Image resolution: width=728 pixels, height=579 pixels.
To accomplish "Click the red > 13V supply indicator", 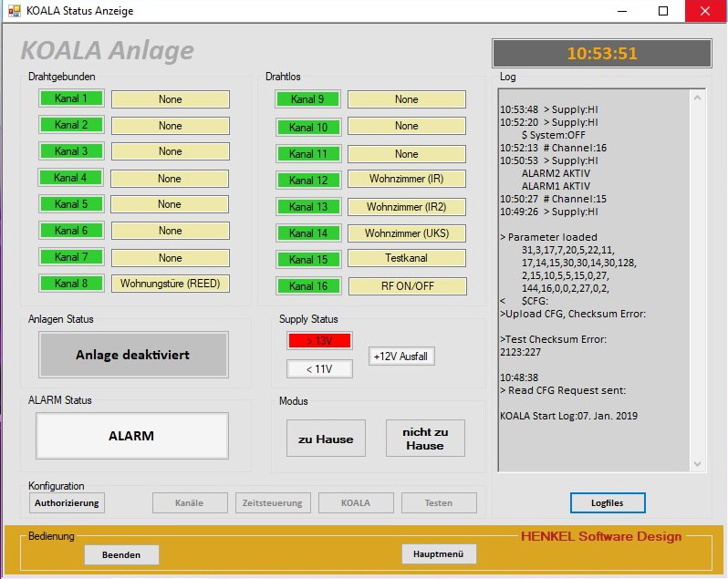I will (x=319, y=341).
